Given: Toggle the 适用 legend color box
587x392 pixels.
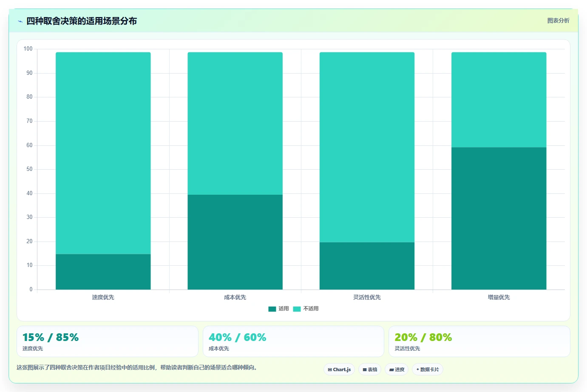Looking at the screenshot, I should click(x=272, y=309).
